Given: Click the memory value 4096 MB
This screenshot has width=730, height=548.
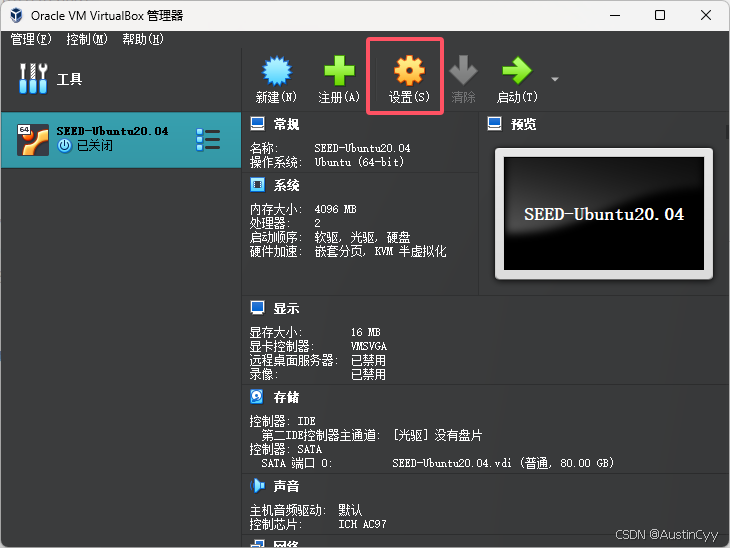Looking at the screenshot, I should 336,209.
